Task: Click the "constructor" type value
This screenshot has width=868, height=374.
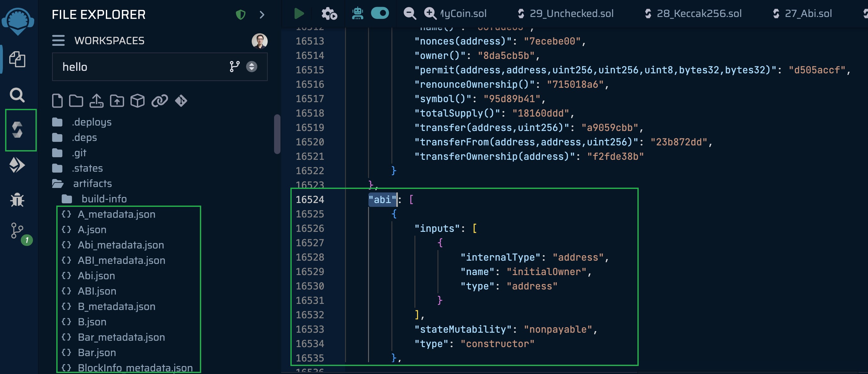Action: coord(497,344)
